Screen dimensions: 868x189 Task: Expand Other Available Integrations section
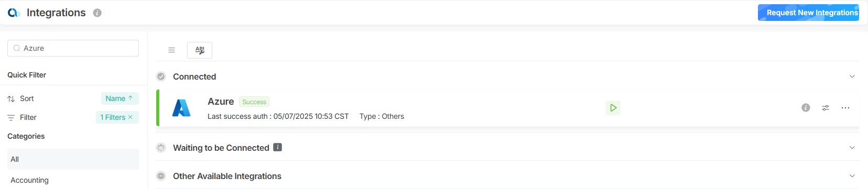[852, 176]
